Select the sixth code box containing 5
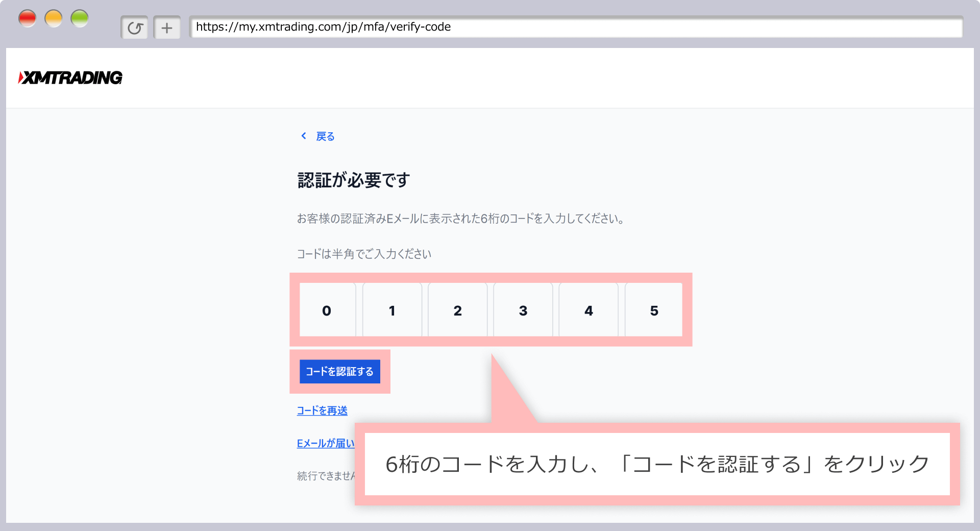 point(654,310)
